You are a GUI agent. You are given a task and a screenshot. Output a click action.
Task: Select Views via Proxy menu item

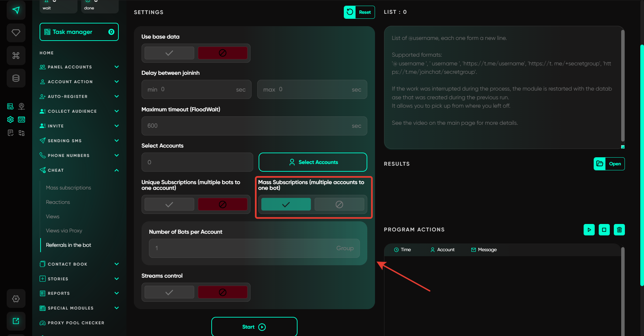64,231
